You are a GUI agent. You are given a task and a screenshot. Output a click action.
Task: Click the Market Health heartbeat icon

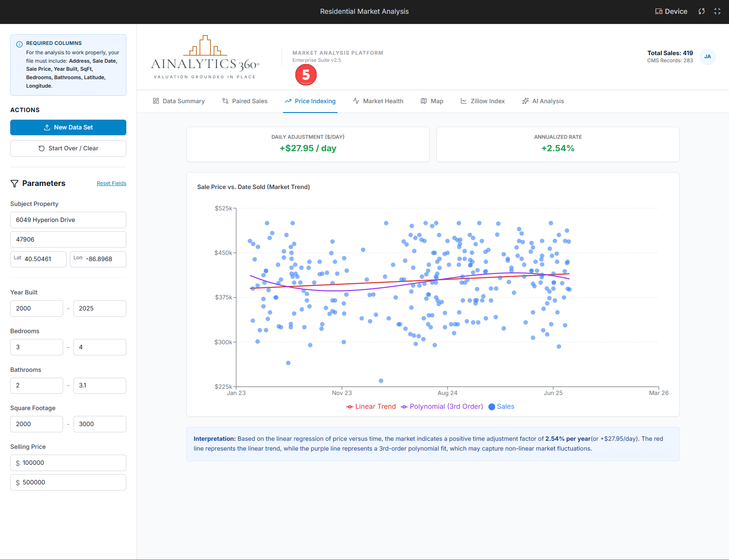356,101
